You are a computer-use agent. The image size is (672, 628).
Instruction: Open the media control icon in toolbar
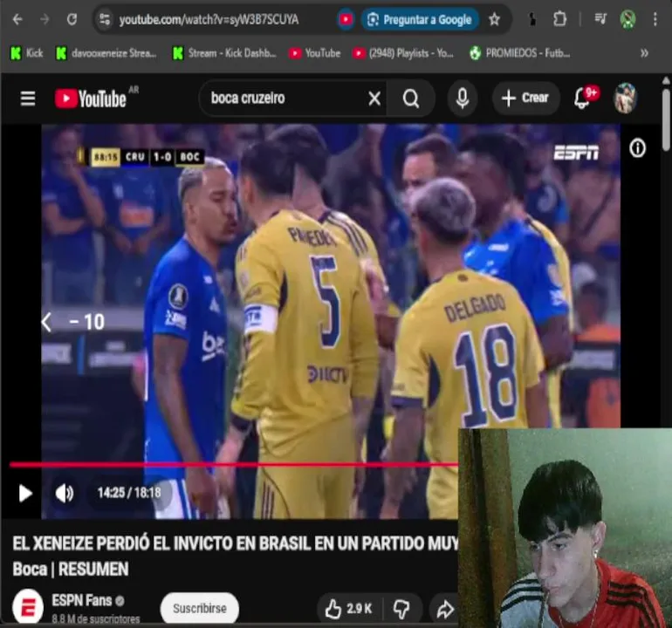pyautogui.click(x=600, y=19)
